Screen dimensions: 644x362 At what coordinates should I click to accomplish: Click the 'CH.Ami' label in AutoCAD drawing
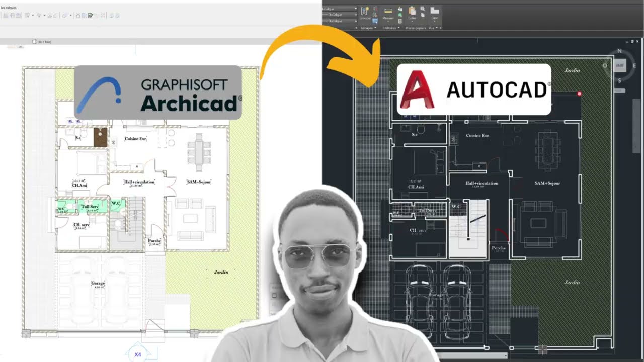tap(416, 187)
